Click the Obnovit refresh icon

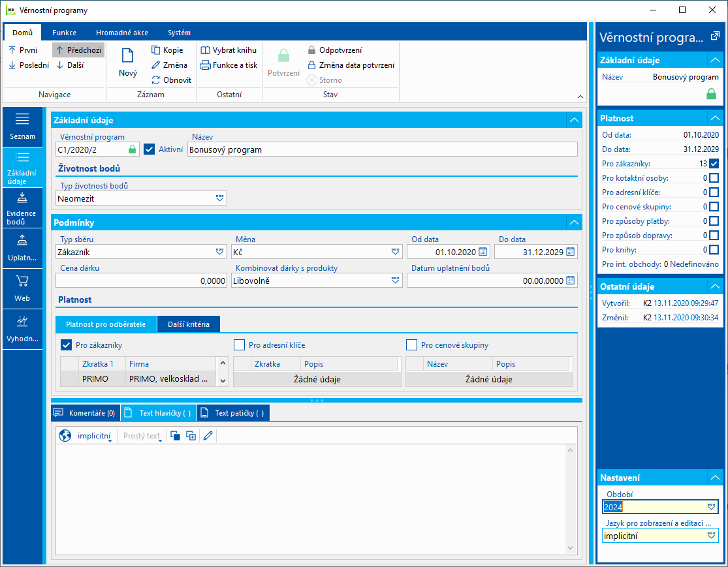click(156, 80)
